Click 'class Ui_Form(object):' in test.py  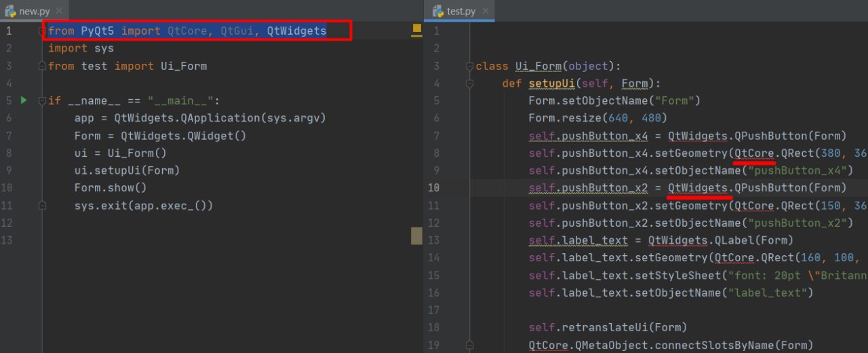click(549, 66)
